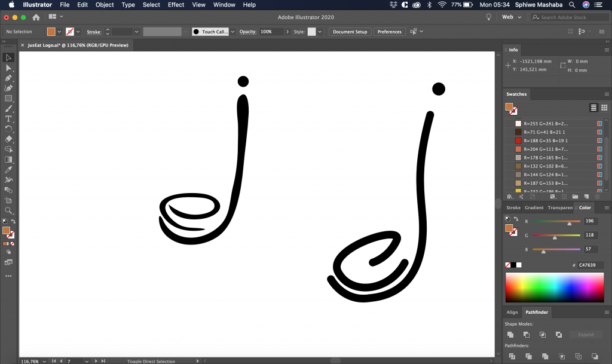Select the Pen tool
This screenshot has height=364, width=612.
[8, 78]
